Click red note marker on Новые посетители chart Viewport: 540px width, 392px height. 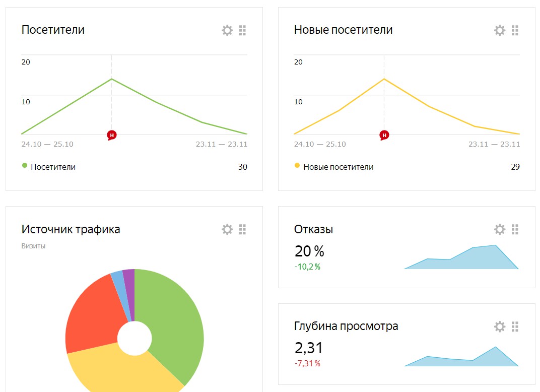(384, 135)
